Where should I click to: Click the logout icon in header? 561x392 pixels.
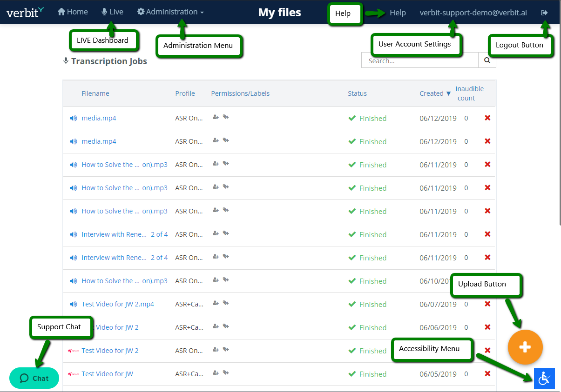[544, 13]
